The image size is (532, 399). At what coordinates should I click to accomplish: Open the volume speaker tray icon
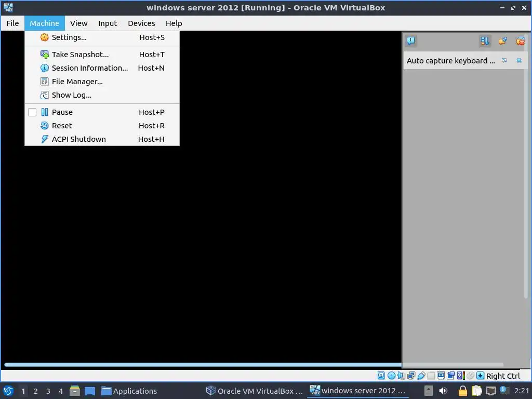tap(443, 391)
